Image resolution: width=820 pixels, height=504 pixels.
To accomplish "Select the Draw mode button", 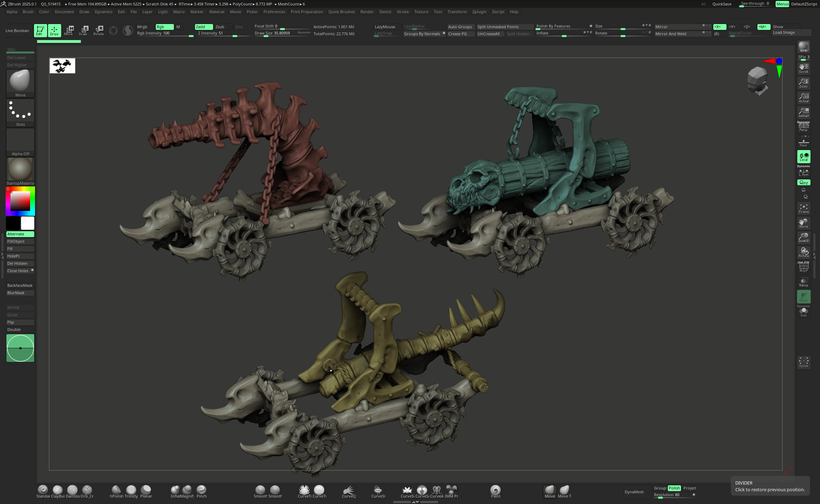I will point(53,31).
